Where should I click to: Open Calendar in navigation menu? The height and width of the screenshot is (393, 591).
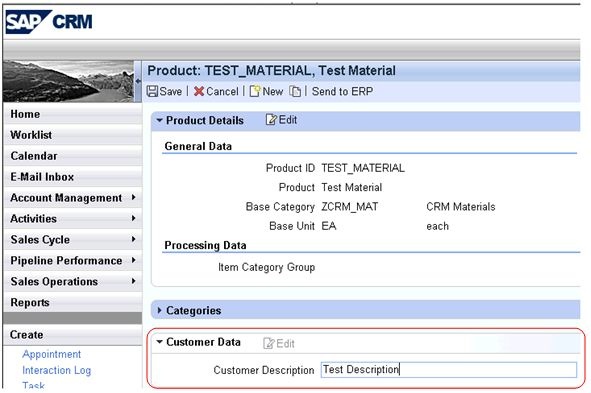point(73,156)
